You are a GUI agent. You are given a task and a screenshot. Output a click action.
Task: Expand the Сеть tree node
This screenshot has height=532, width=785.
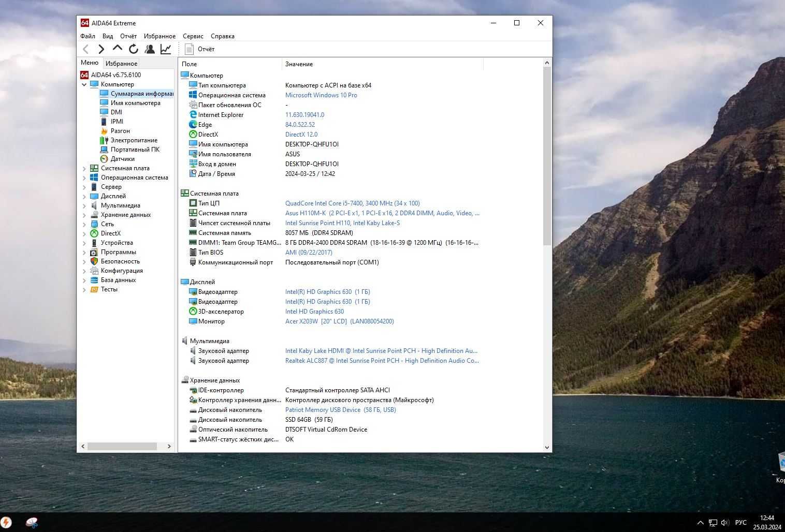(x=84, y=224)
